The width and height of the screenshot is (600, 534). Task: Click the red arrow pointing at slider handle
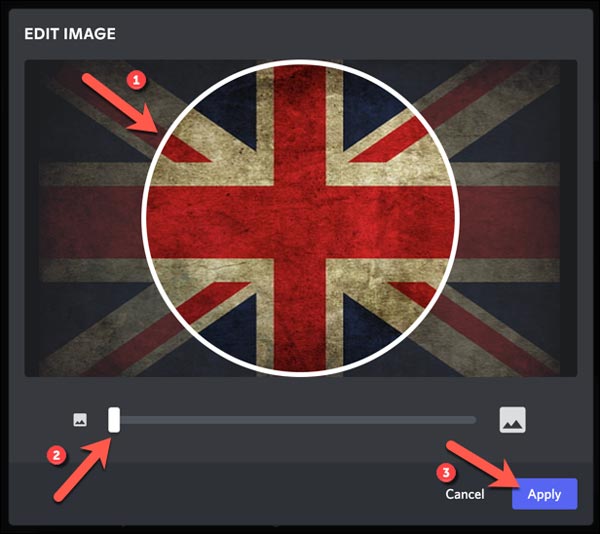[x=83, y=469]
